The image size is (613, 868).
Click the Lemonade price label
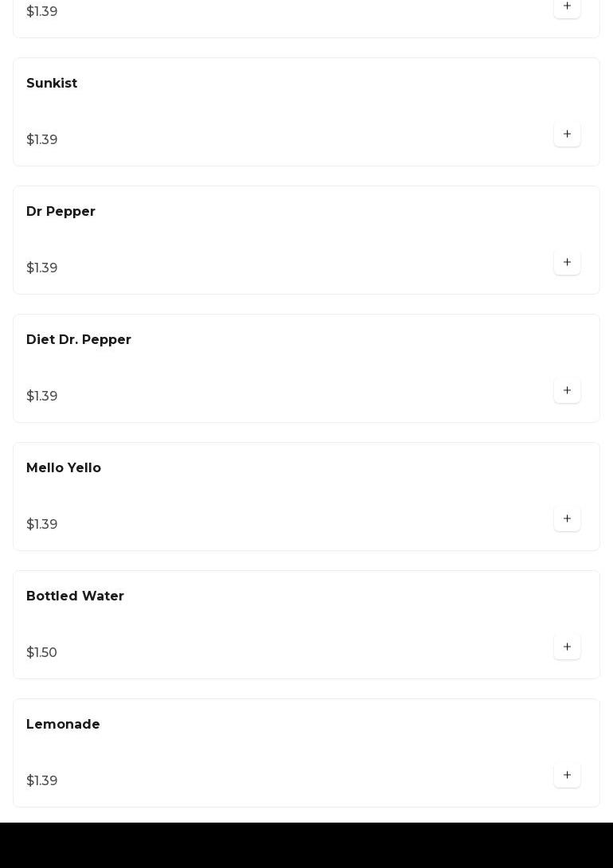(x=42, y=781)
